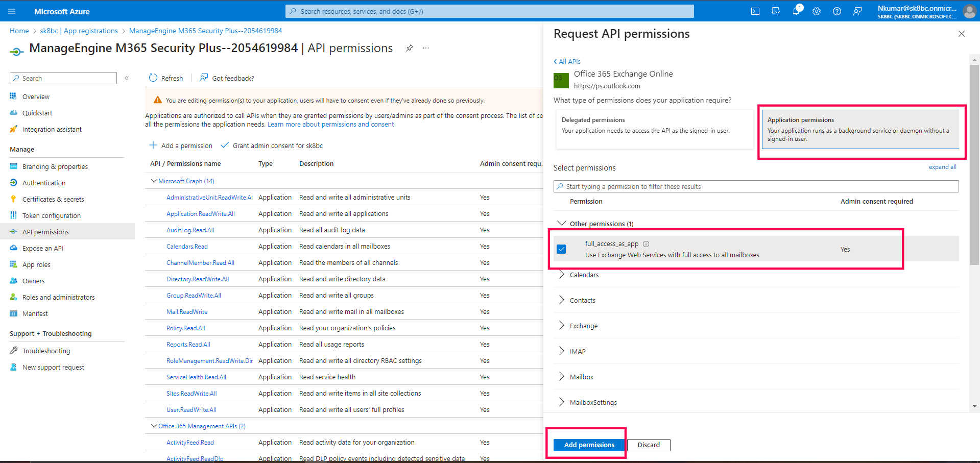Click the Refresh icon
The image size is (980, 463).
coord(153,78)
